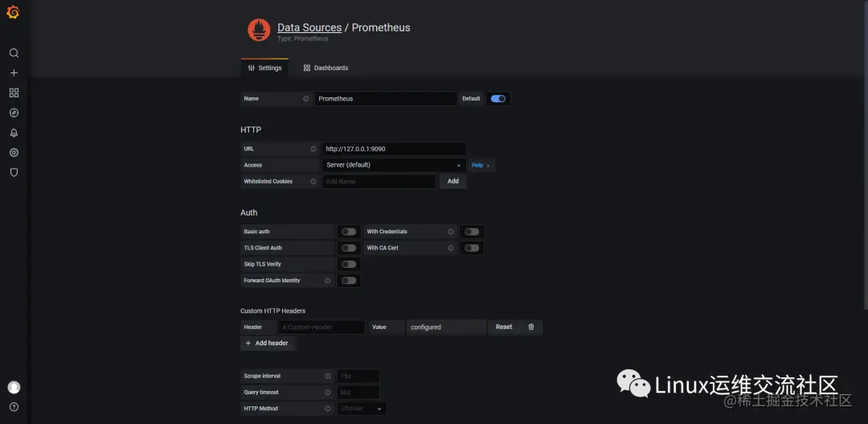Click the page vertical scrollbar

point(866,155)
